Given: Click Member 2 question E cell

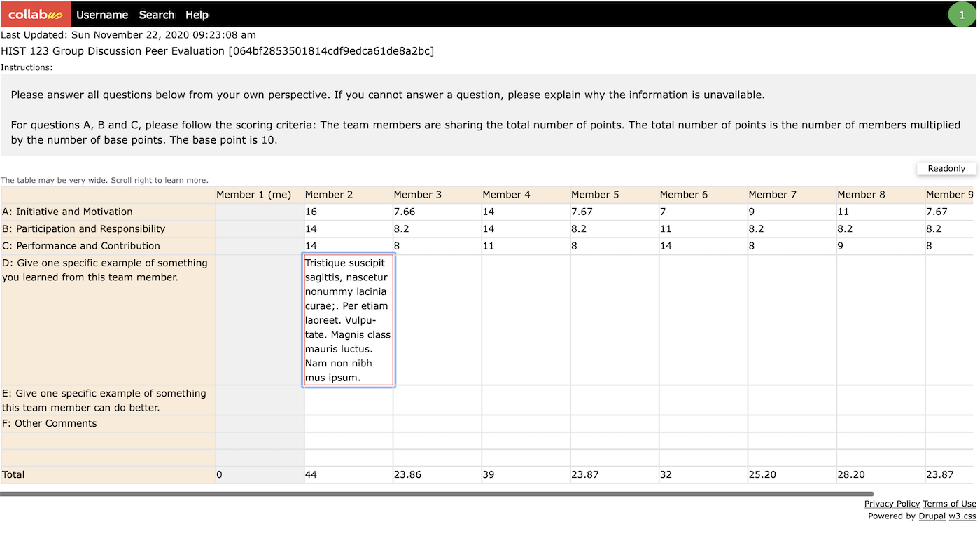Looking at the screenshot, I should click(x=349, y=400).
